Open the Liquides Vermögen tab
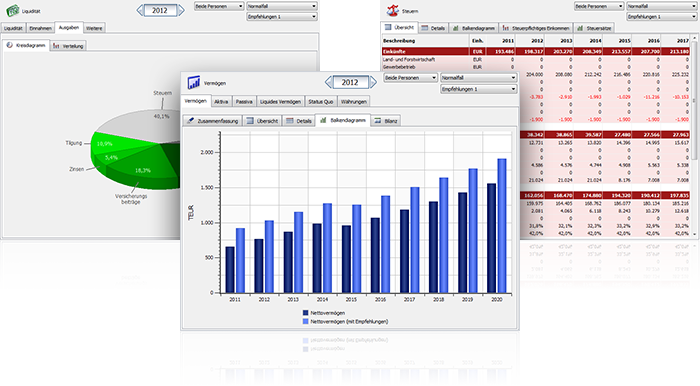 click(x=280, y=102)
